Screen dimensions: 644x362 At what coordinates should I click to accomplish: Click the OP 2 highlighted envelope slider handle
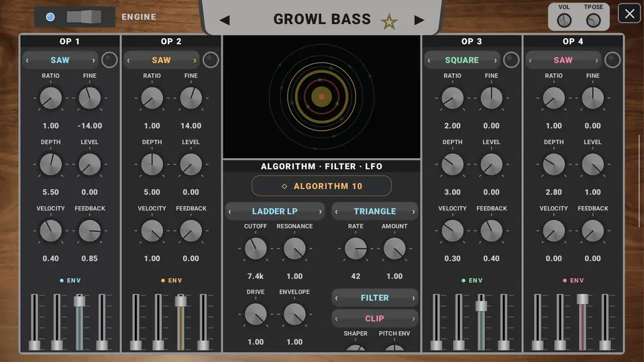pos(180,301)
